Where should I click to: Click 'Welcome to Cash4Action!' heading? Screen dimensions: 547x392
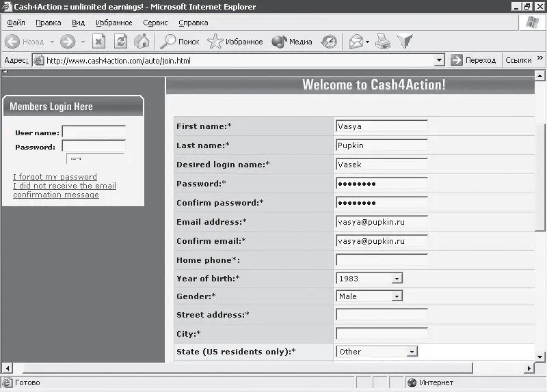point(373,85)
